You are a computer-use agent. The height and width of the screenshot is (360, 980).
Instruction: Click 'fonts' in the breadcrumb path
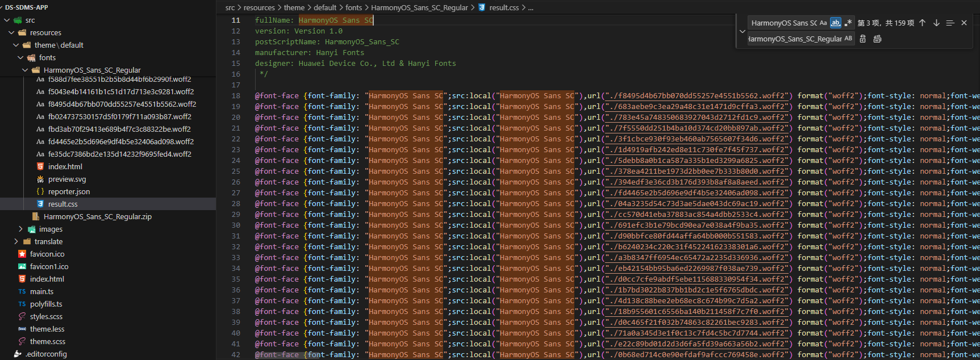[x=353, y=7]
